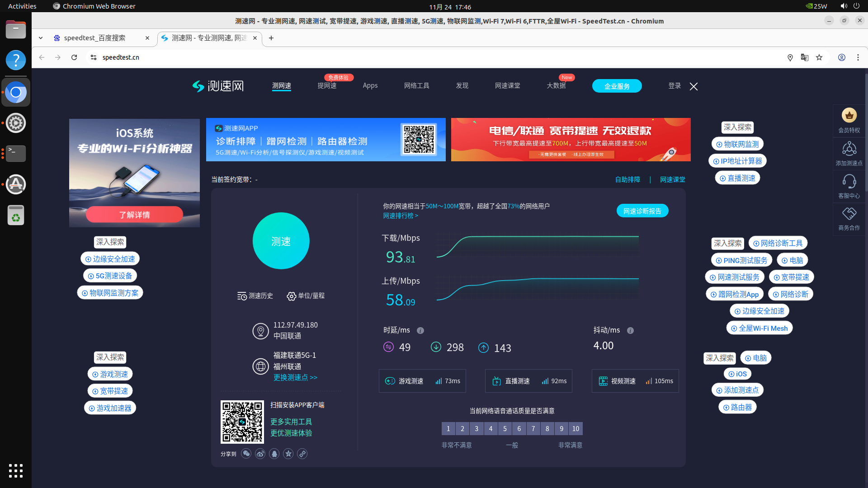The image size is (868, 488).
Task: Bookmark page with star icon
Action: pyautogui.click(x=819, y=57)
